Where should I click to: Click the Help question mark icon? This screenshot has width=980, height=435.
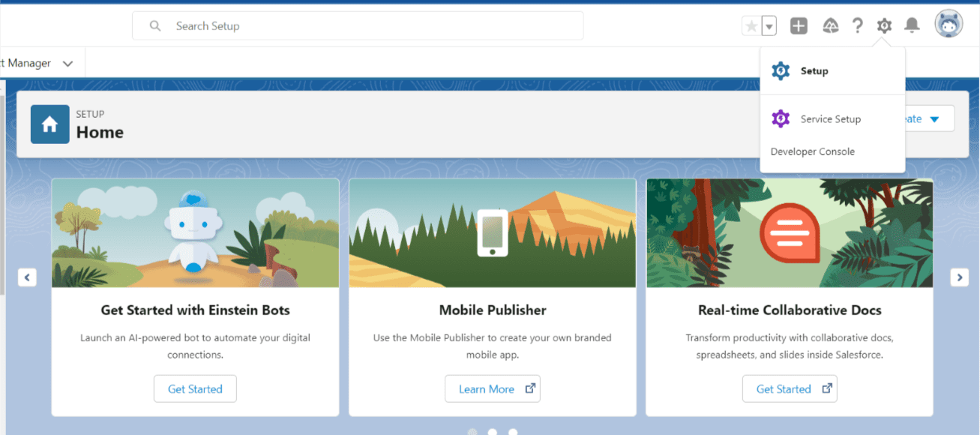pyautogui.click(x=857, y=26)
